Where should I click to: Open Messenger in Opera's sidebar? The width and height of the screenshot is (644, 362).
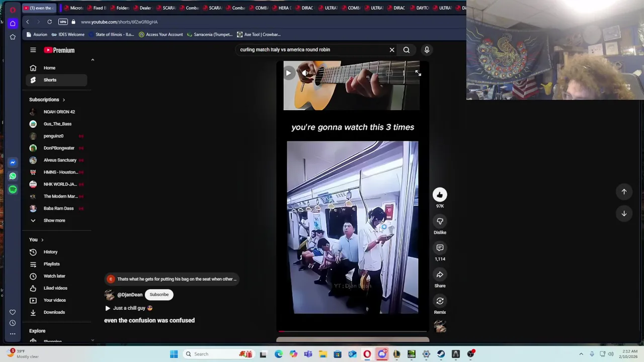pos(13,162)
